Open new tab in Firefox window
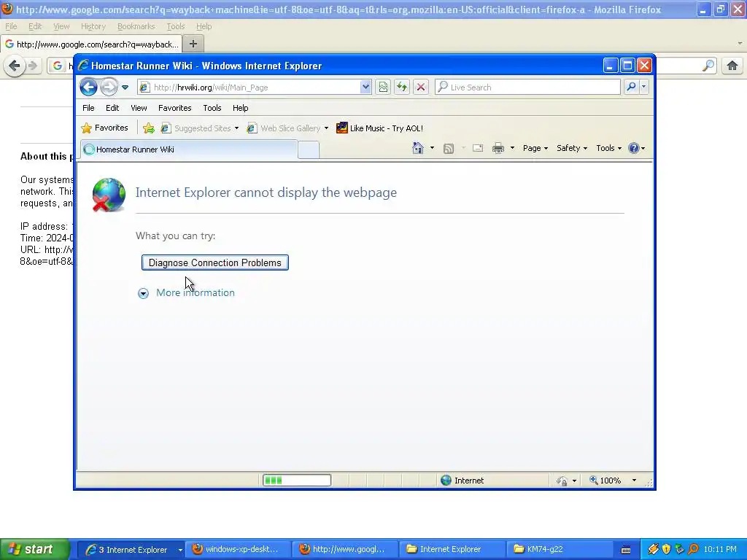Viewport: 747px width, 560px height. 193,44
